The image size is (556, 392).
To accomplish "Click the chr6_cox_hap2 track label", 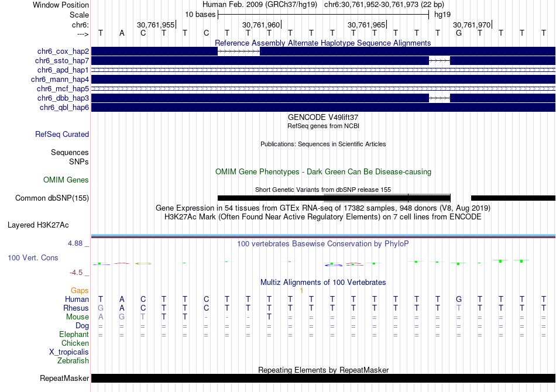I will [x=63, y=51].
